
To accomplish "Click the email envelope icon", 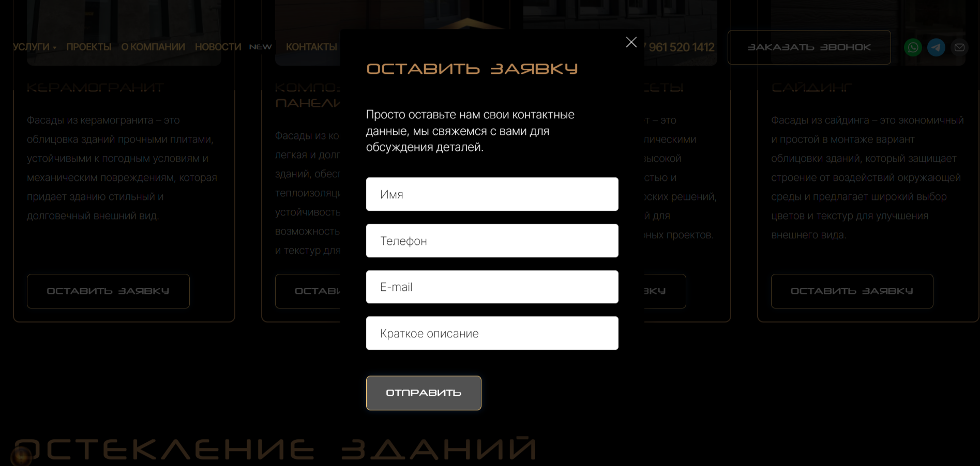I will point(959,48).
